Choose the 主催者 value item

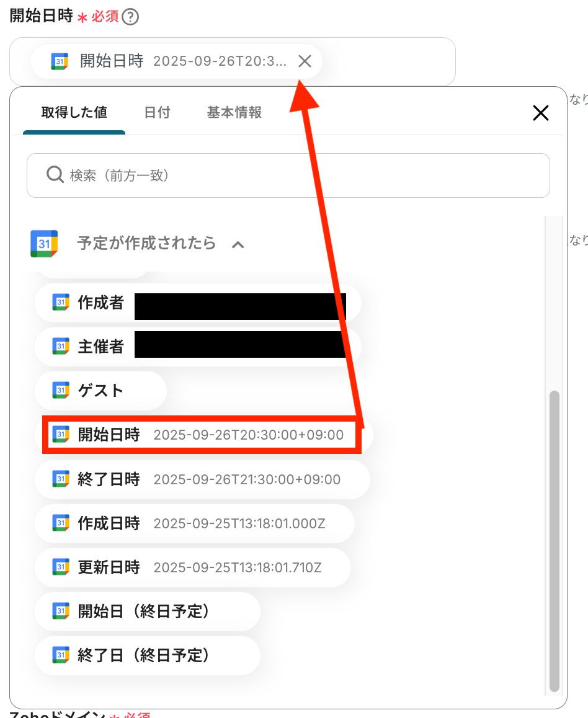pos(198,347)
